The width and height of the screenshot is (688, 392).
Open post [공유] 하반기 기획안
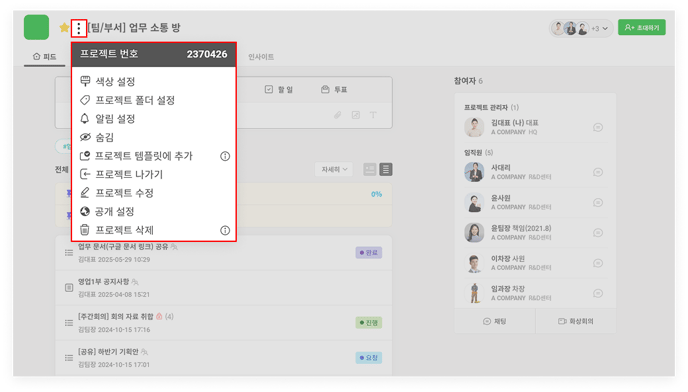tap(108, 352)
